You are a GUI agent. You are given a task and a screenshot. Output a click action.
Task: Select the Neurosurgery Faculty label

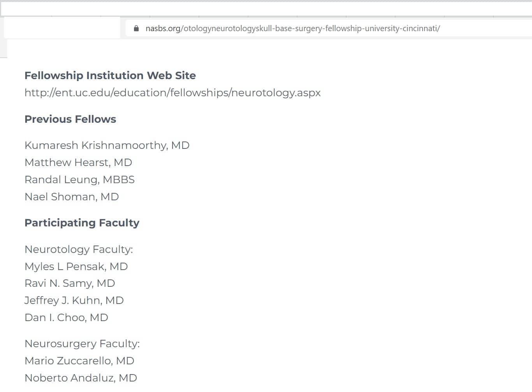(82, 344)
